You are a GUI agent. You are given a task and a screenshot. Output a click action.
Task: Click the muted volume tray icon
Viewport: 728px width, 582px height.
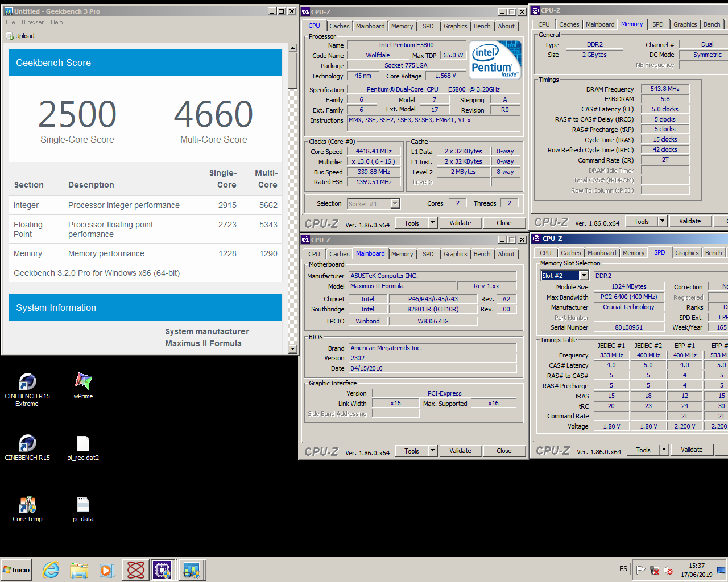coord(668,570)
